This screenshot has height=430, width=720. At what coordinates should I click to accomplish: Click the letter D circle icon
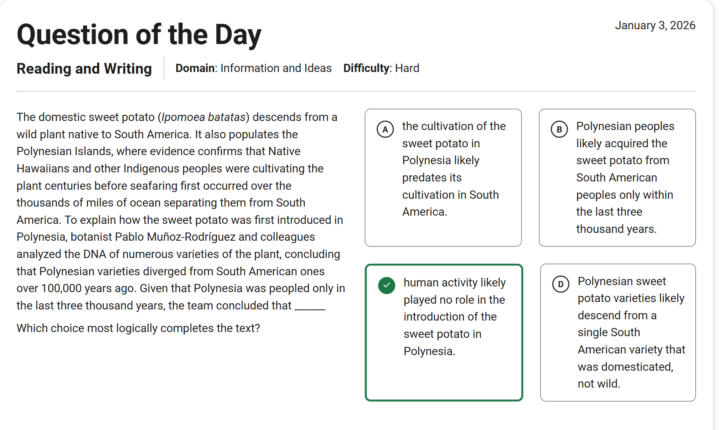coord(561,284)
